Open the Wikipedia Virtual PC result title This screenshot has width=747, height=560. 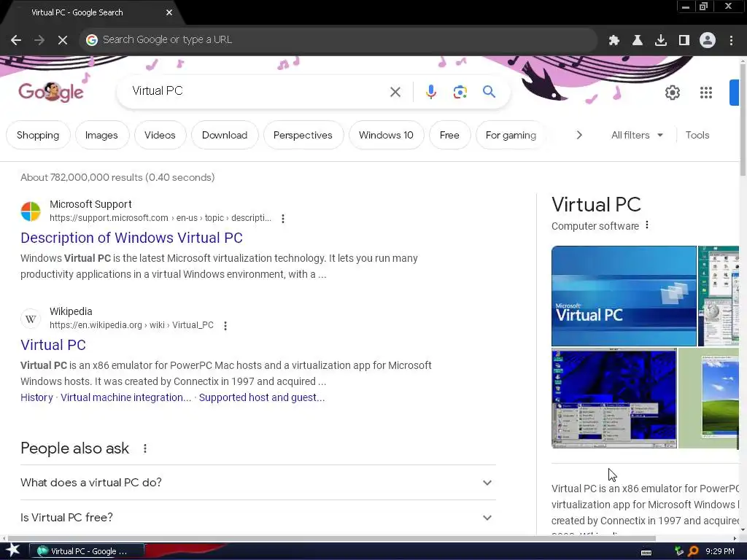(x=53, y=345)
